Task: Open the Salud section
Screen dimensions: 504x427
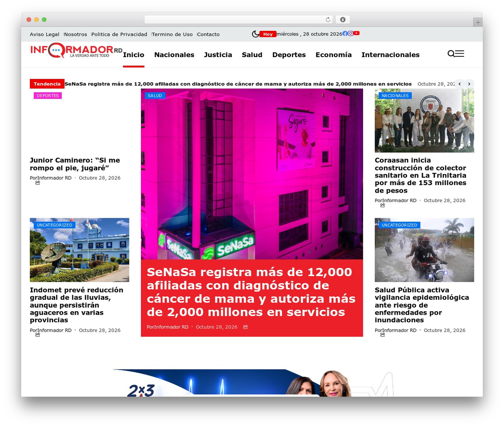Action: [x=252, y=55]
